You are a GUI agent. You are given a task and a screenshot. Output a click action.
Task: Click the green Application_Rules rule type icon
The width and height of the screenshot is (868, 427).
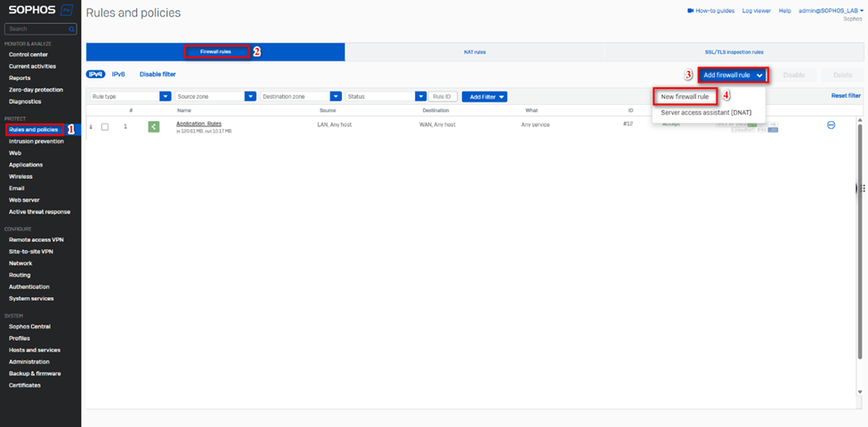tap(153, 126)
